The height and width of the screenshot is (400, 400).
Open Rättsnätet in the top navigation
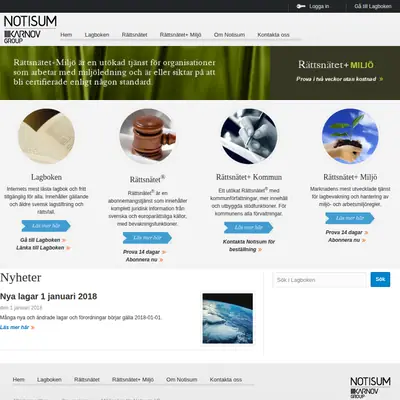[134, 35]
